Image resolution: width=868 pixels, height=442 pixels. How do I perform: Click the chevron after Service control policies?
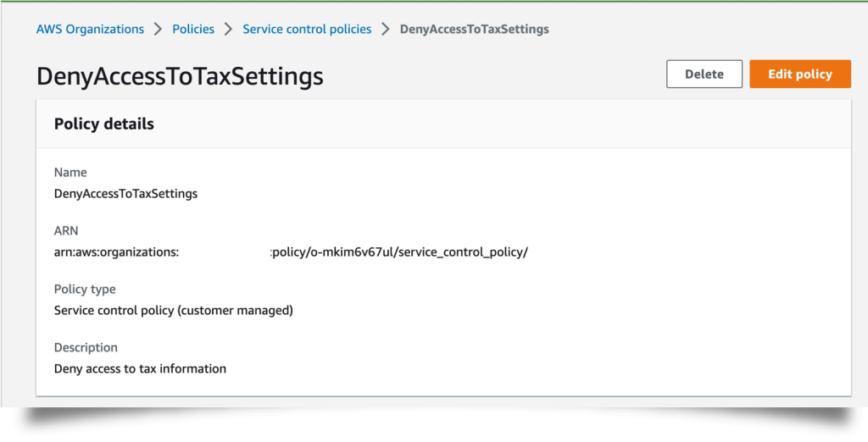pos(386,30)
